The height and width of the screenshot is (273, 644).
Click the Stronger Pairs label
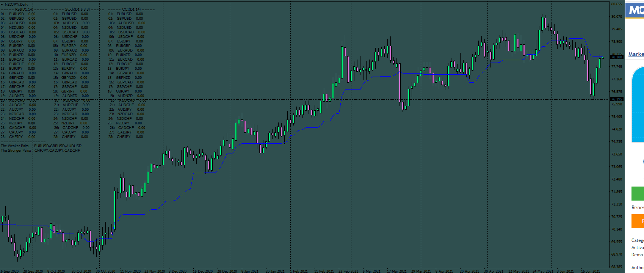pyautogui.click(x=16, y=151)
